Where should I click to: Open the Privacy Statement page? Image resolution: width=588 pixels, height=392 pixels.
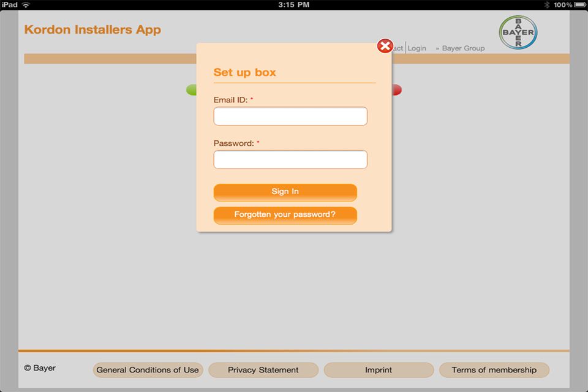point(263,370)
